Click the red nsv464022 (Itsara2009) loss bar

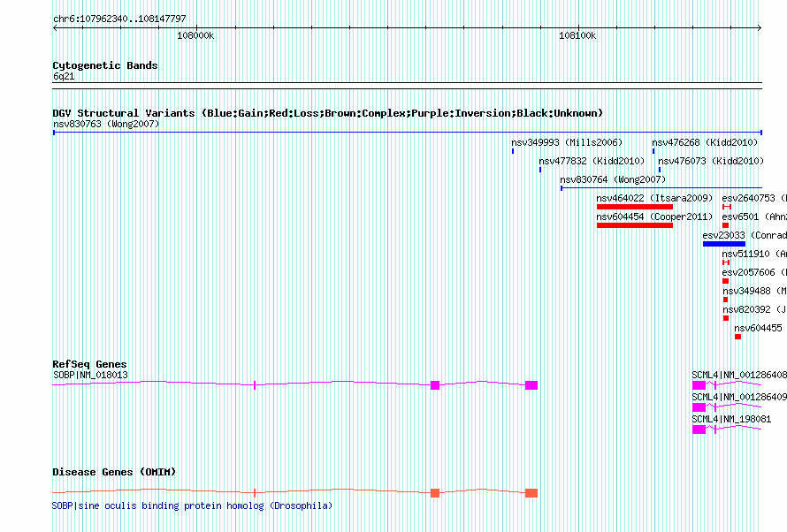coord(634,207)
